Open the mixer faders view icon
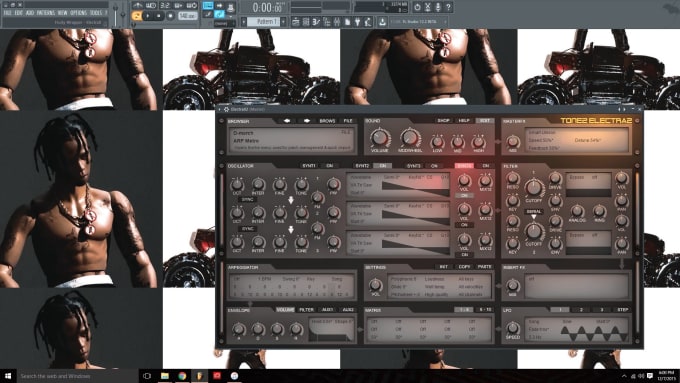This screenshot has height=383, width=680. point(337,21)
